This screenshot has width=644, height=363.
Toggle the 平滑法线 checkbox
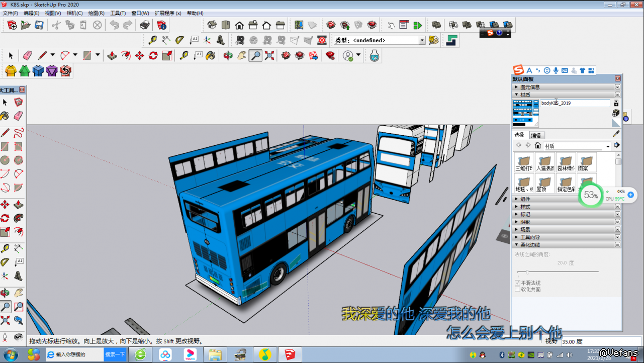(x=518, y=283)
